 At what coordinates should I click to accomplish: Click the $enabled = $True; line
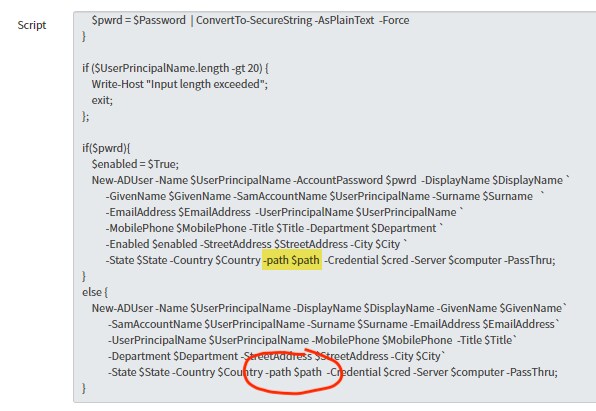click(135, 164)
